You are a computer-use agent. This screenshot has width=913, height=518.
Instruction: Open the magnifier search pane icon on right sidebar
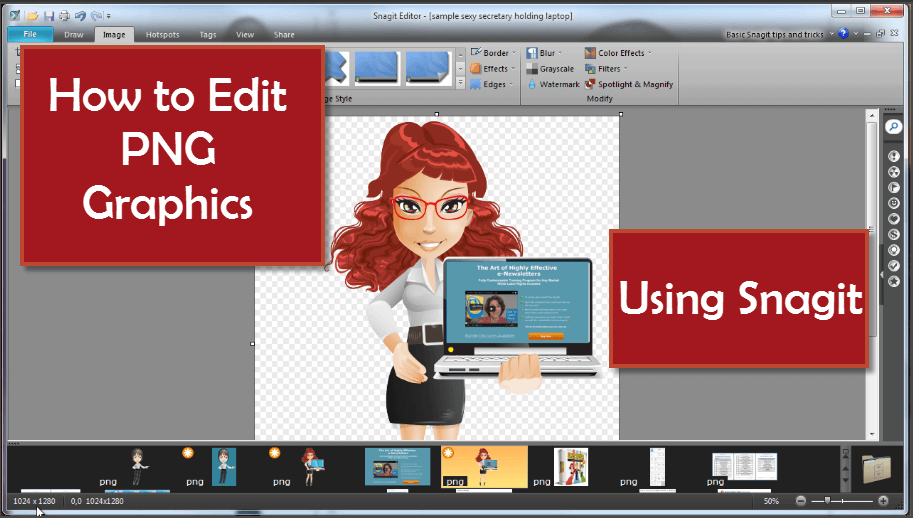(x=893, y=126)
